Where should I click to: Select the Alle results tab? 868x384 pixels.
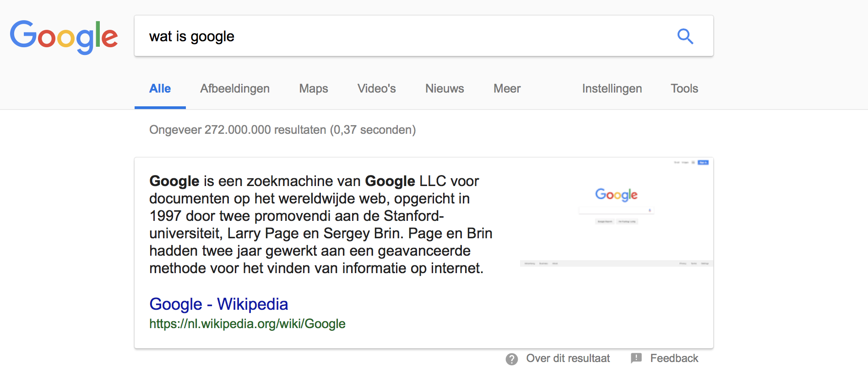[160, 88]
